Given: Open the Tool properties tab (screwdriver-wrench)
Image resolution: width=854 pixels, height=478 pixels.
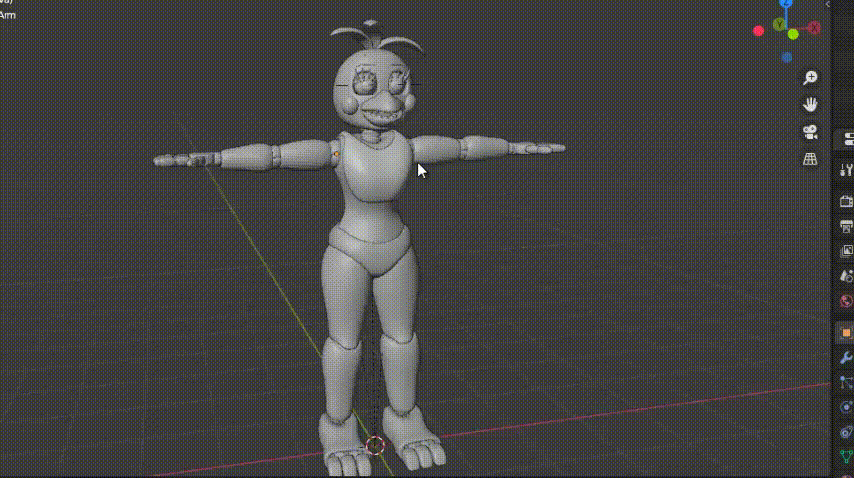Looking at the screenshot, I should coord(846,170).
